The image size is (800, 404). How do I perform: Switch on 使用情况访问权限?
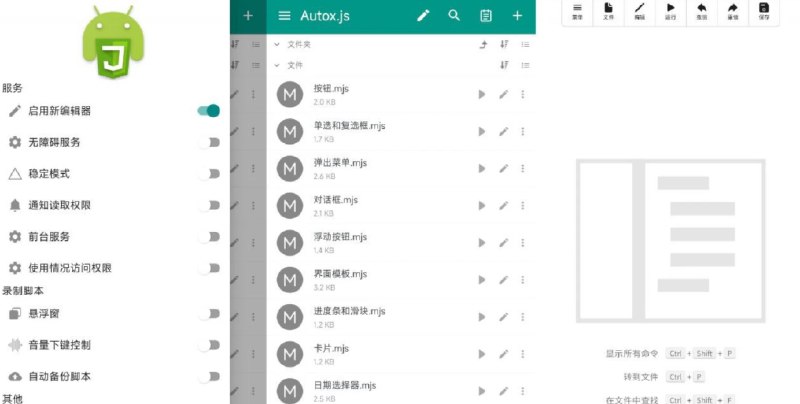pos(210,268)
